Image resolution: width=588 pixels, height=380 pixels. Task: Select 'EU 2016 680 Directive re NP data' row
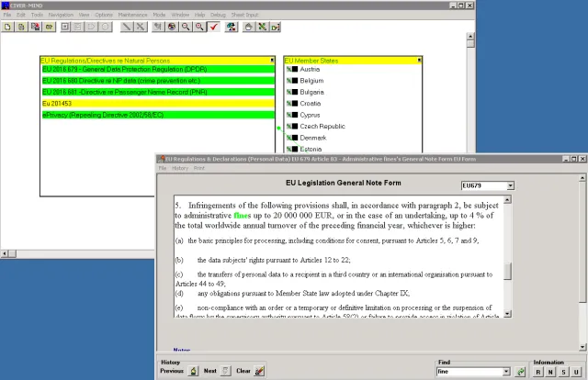pyautogui.click(x=158, y=81)
